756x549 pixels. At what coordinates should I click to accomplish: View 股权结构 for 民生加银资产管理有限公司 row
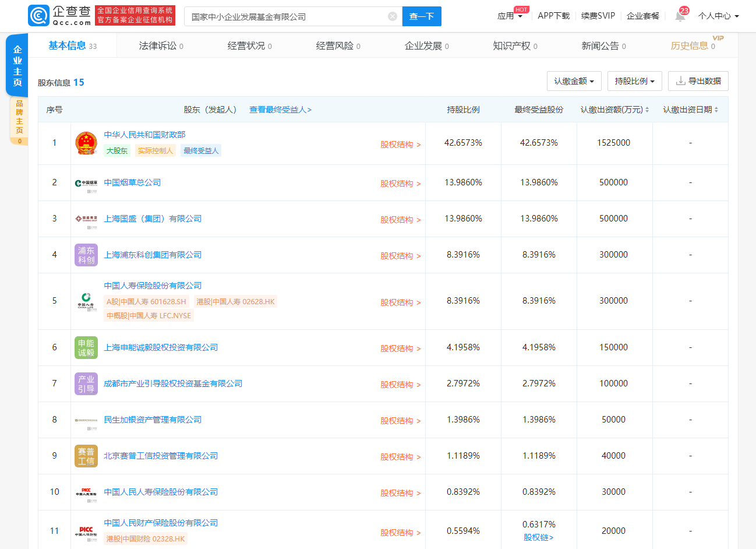point(400,421)
